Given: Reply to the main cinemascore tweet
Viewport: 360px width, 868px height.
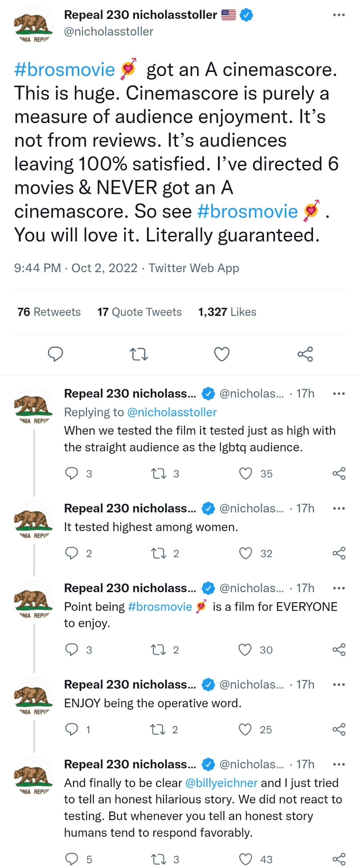Looking at the screenshot, I should point(56,354).
